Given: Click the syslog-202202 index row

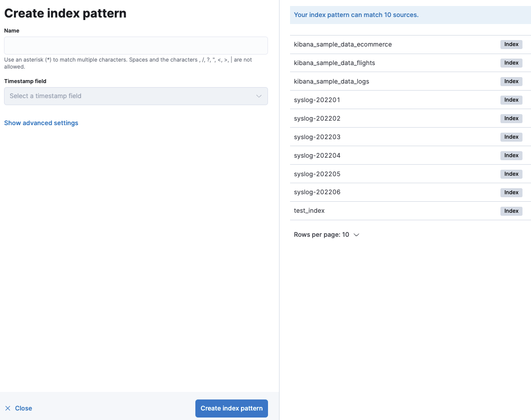Looking at the screenshot, I should click(x=317, y=118).
